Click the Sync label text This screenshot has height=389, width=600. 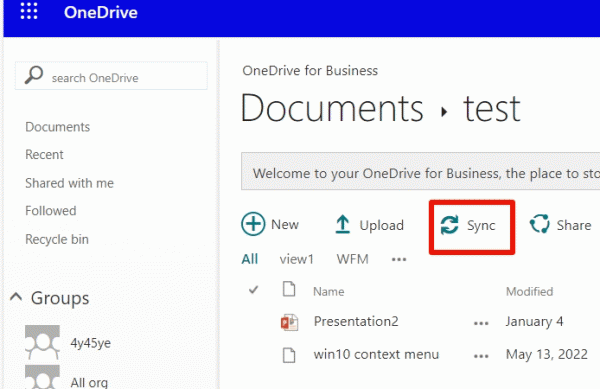(481, 226)
